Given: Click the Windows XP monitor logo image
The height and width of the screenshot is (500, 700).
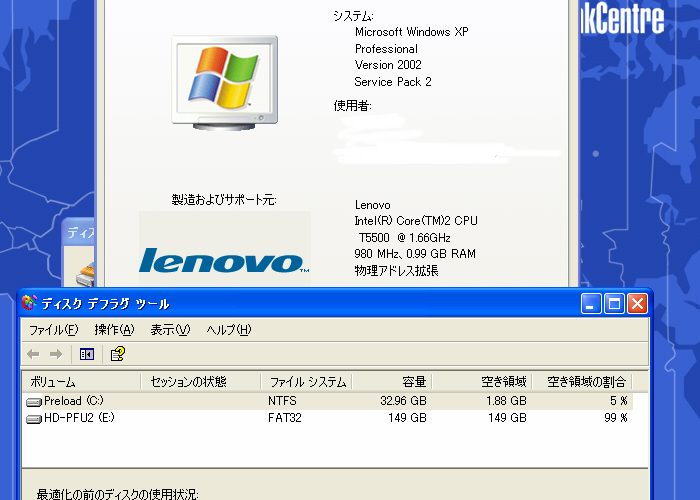Looking at the screenshot, I should (225, 83).
